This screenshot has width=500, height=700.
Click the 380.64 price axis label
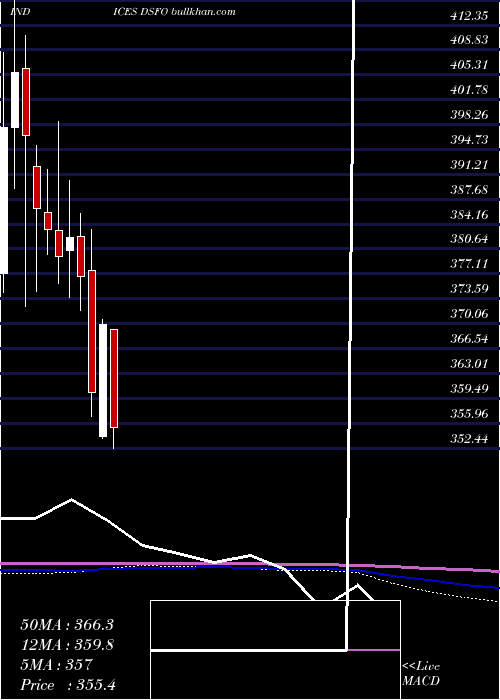click(x=468, y=239)
